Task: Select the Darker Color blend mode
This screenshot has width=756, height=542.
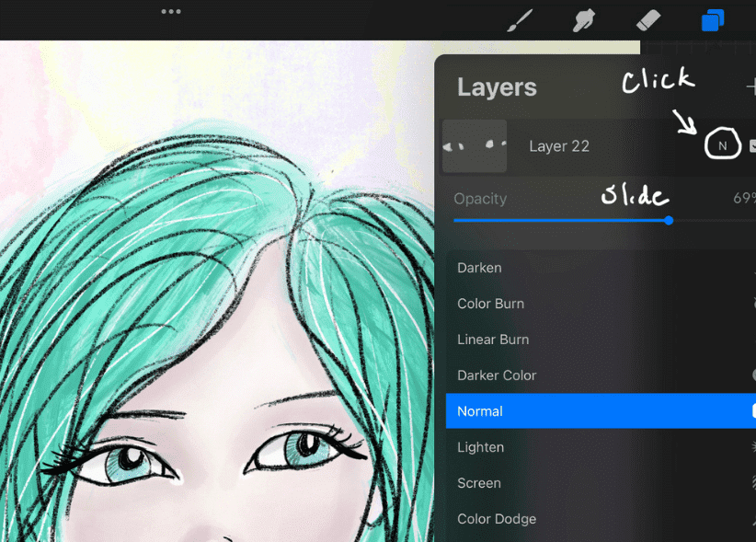Action: (497, 375)
